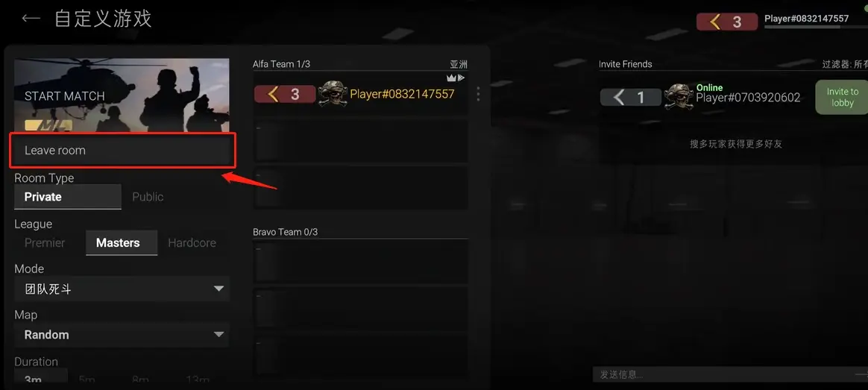Select the 3m duration option
This screenshot has height=390, width=868.
click(41, 378)
